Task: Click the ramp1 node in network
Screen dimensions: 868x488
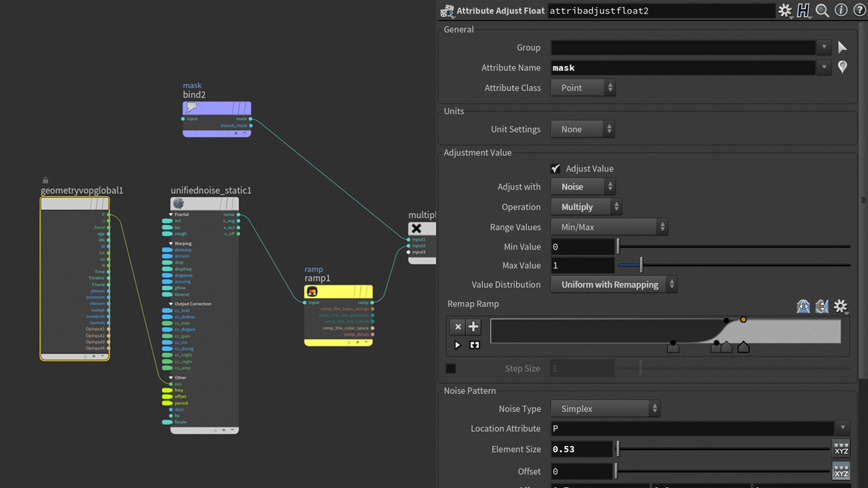Action: point(338,292)
